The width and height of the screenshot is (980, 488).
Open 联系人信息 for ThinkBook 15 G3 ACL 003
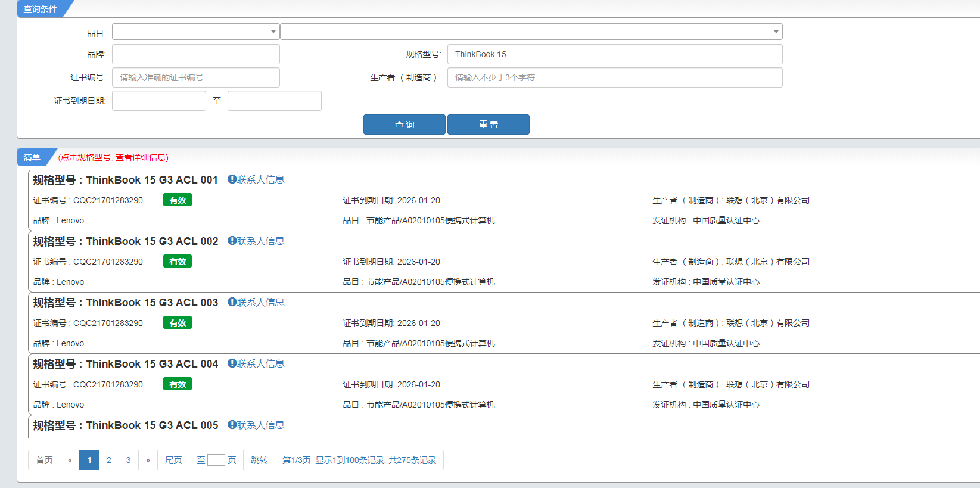(x=260, y=302)
